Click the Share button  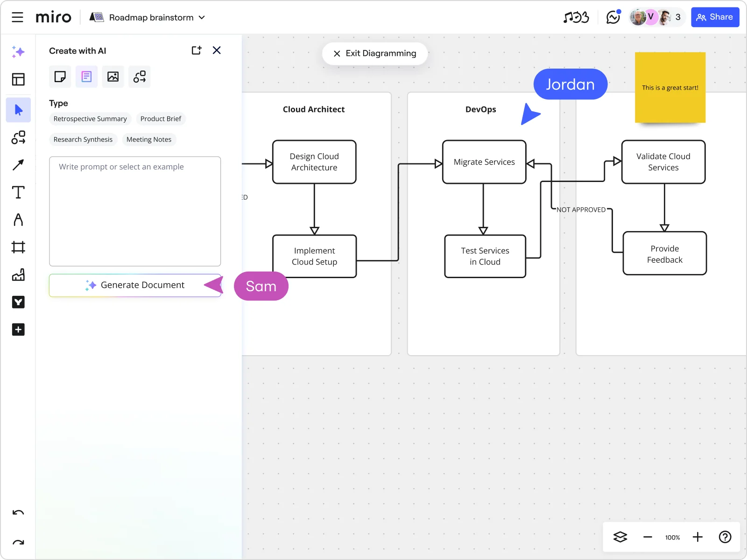tap(715, 17)
